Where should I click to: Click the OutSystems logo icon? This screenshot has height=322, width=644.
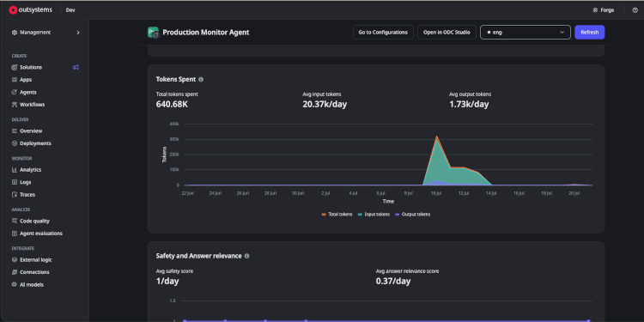13,9
